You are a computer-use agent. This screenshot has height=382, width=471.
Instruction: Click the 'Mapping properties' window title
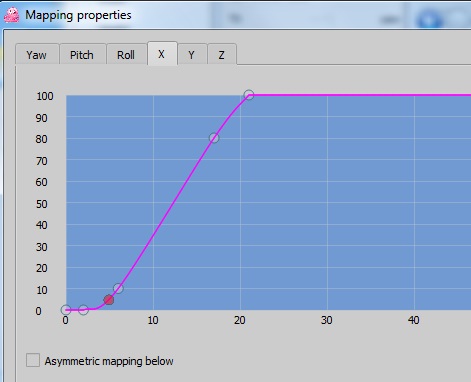(x=78, y=15)
